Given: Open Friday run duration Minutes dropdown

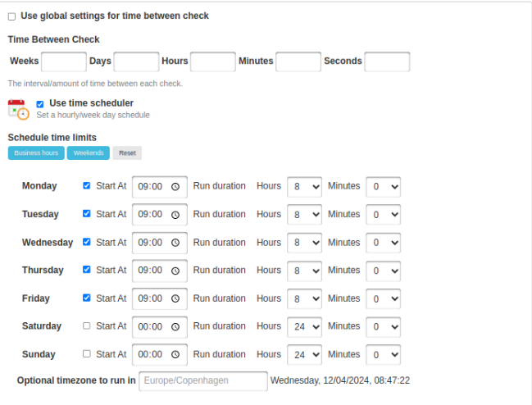Looking at the screenshot, I should tap(383, 299).
